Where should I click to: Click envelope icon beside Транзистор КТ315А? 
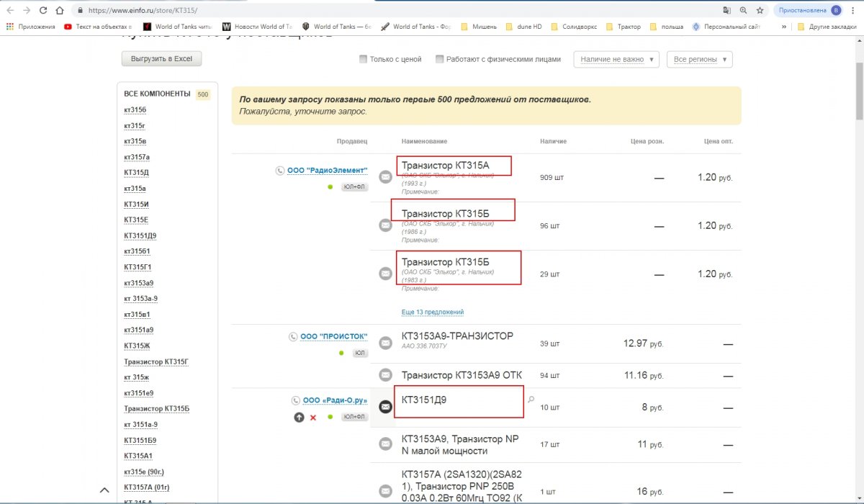(386, 176)
